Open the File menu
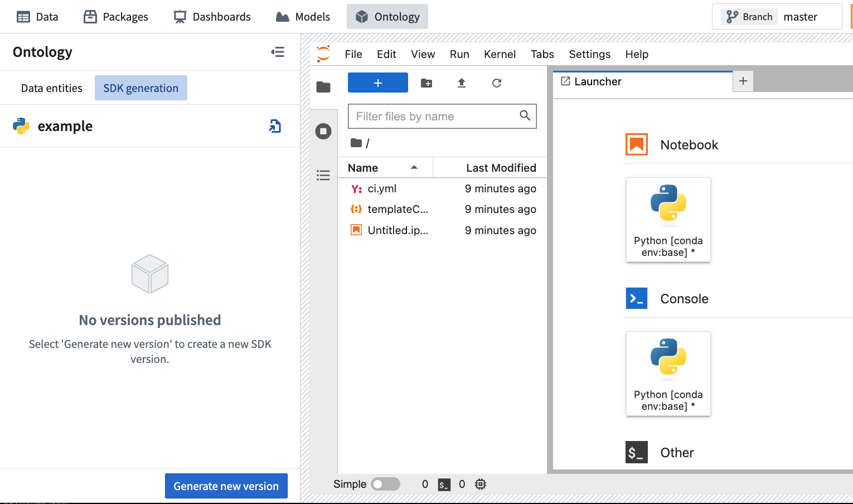Viewport: 853px width, 504px height. (353, 54)
